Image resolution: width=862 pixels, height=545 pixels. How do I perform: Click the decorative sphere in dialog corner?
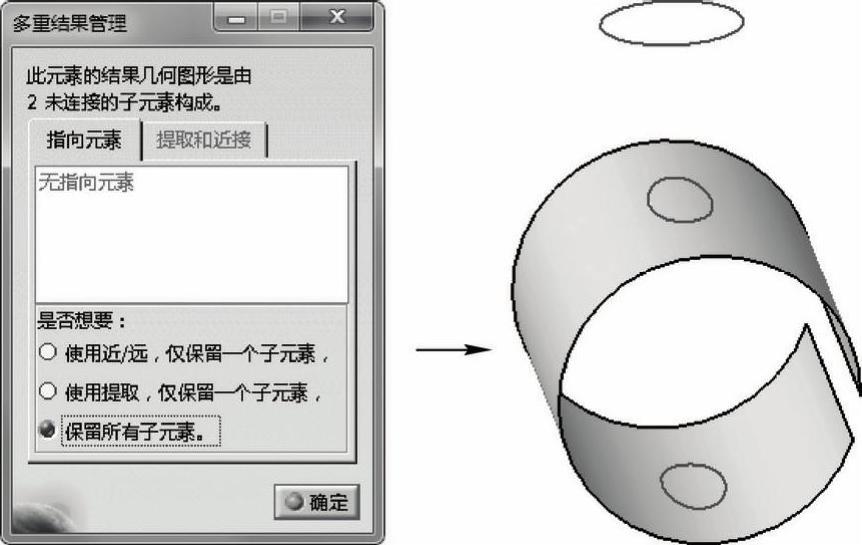[x=47, y=509]
